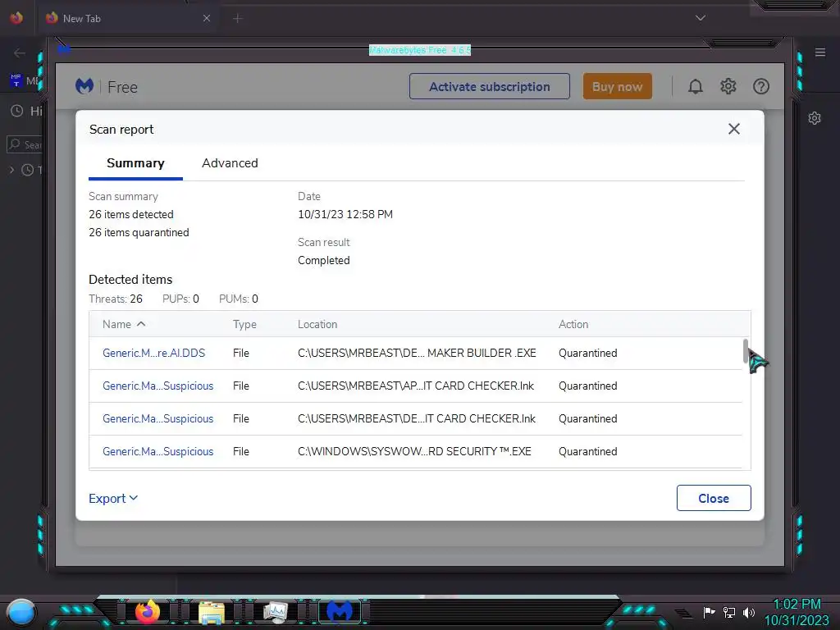Sort by the Name column header
The width and height of the screenshot is (840, 630).
point(124,324)
